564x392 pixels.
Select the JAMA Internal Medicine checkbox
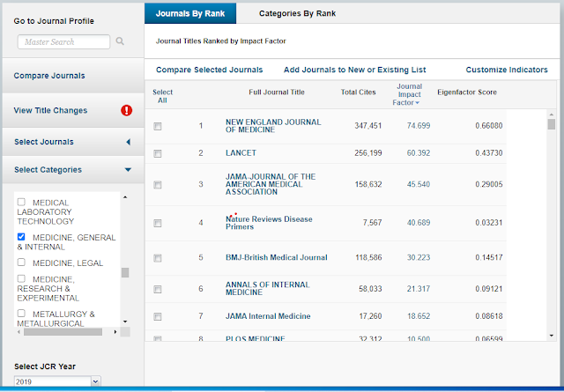[158, 316]
